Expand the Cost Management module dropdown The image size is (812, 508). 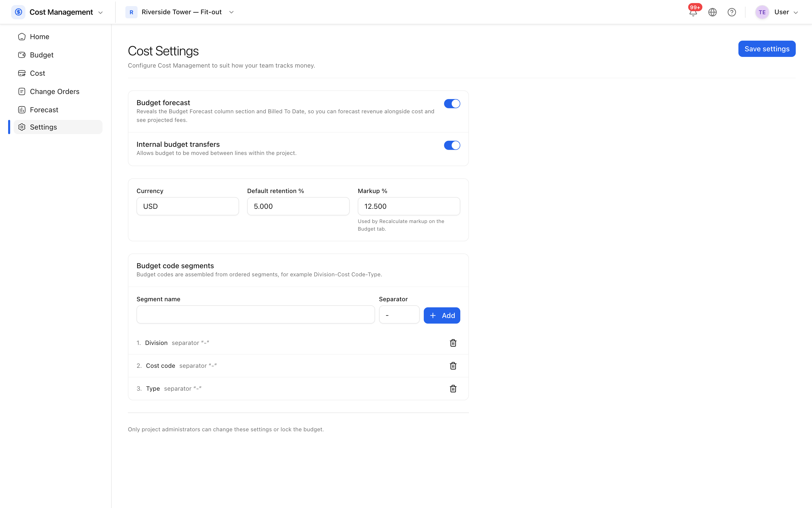[x=100, y=12]
